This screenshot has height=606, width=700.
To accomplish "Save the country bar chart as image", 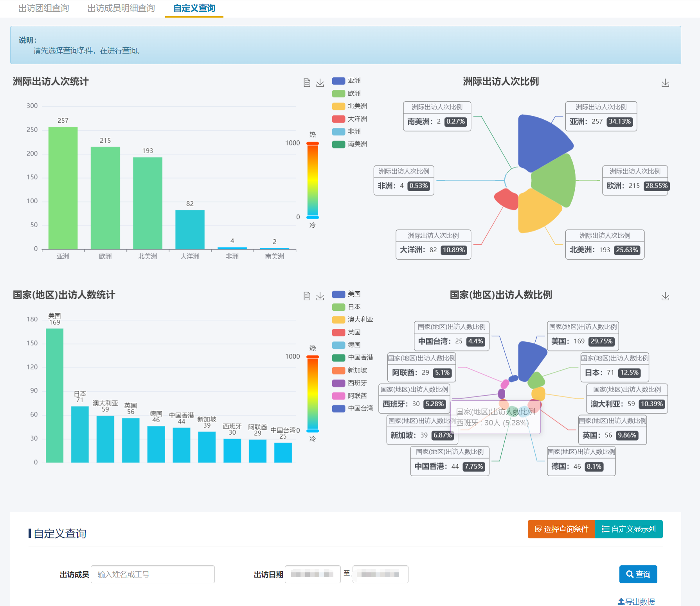I will coord(320,296).
